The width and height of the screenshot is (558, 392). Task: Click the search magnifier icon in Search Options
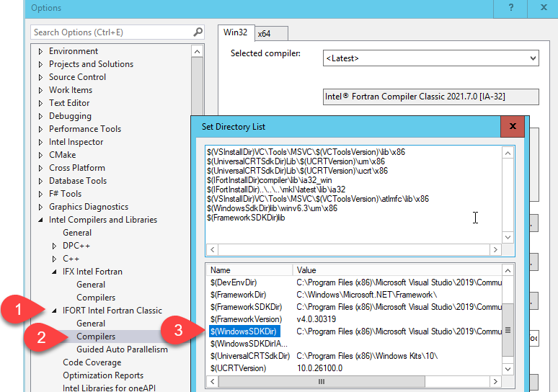[x=198, y=32]
